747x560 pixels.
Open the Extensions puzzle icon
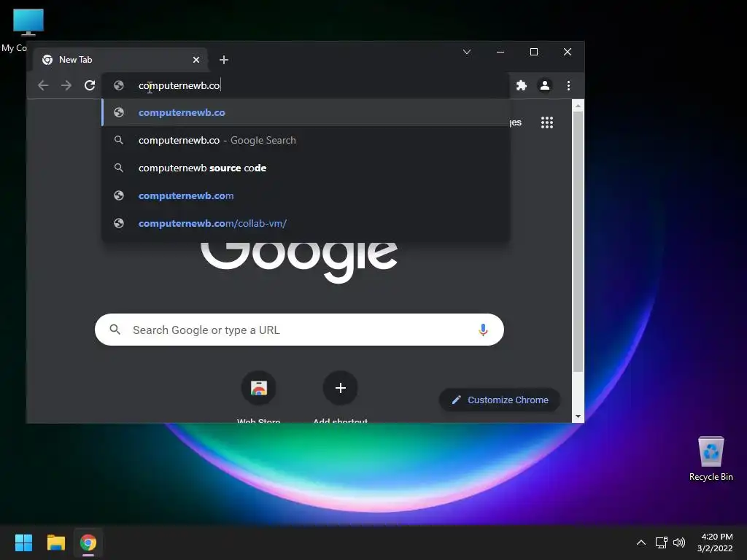(x=521, y=85)
